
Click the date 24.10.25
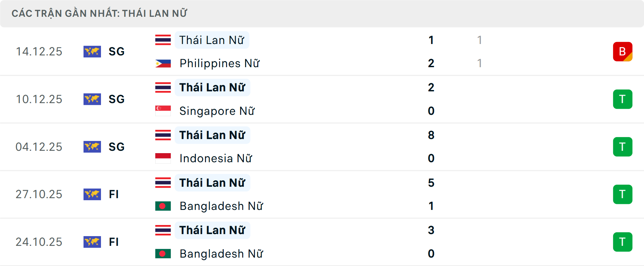point(39,242)
